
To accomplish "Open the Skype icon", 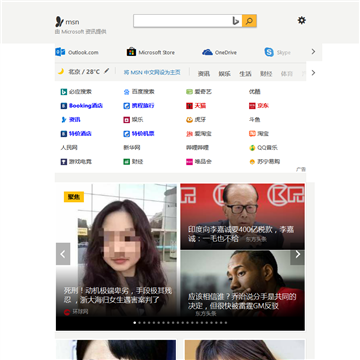I will tap(269, 52).
